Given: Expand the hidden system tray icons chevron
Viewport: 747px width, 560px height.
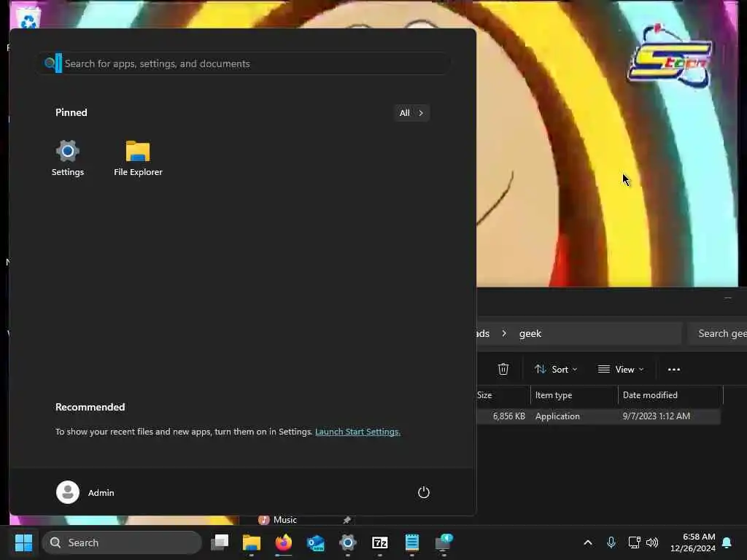Looking at the screenshot, I should (588, 542).
